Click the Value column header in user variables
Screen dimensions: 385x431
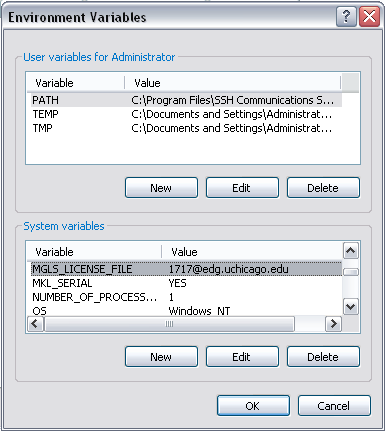(233, 83)
